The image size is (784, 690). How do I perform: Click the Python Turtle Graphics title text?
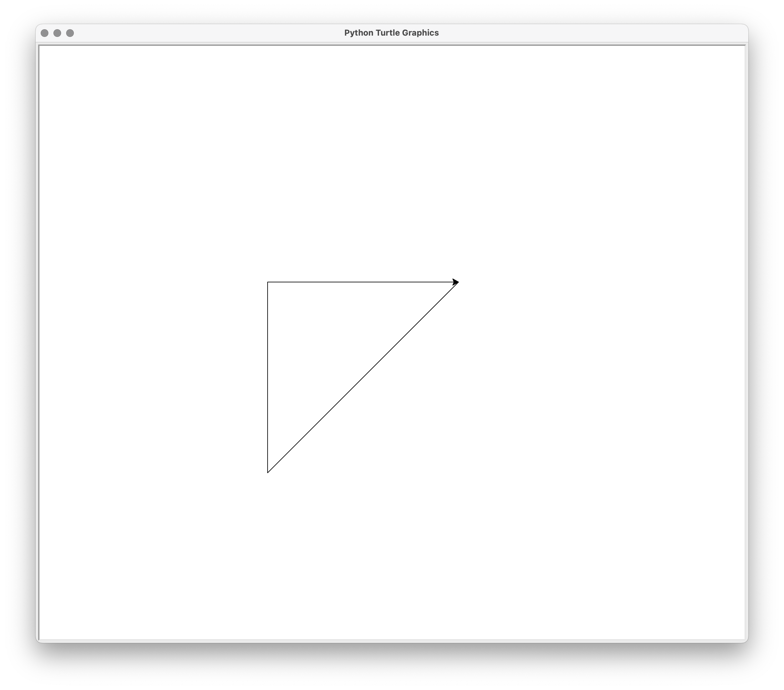click(392, 33)
